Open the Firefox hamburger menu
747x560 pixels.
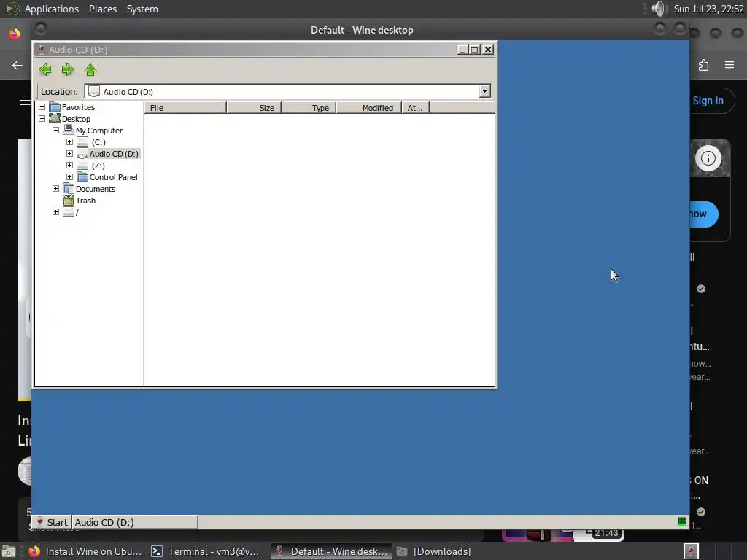(729, 65)
